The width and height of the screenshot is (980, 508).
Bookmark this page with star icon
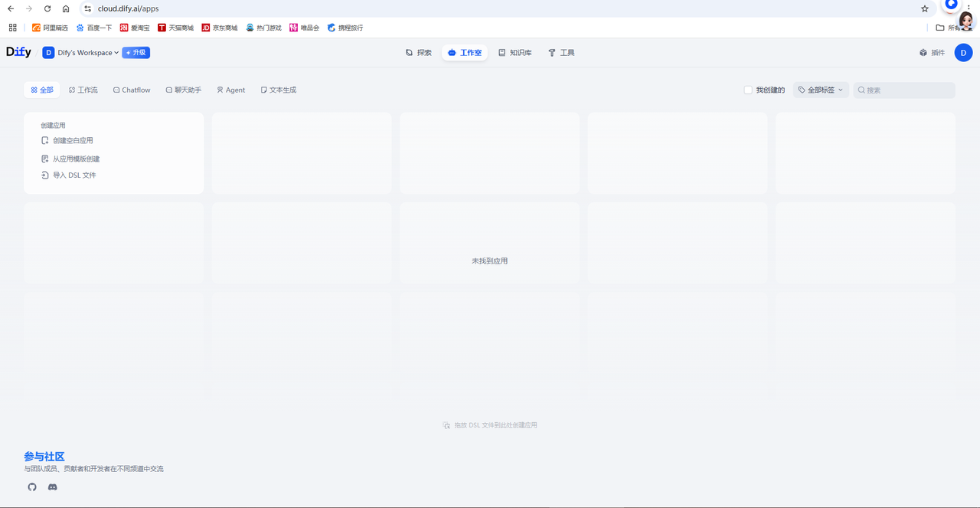925,8
